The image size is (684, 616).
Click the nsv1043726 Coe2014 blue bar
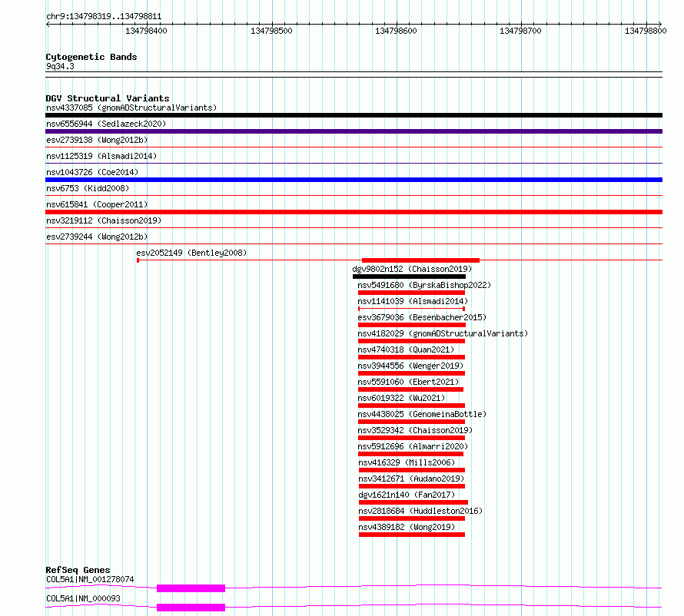tap(354, 180)
